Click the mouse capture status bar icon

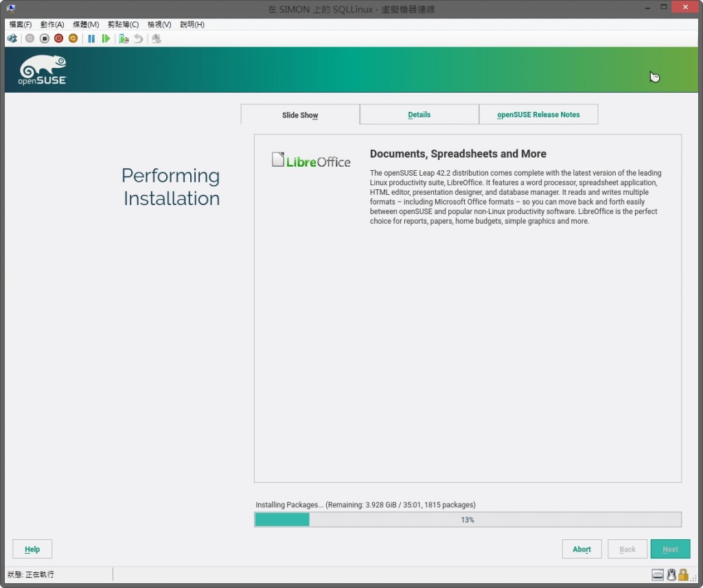[671, 574]
